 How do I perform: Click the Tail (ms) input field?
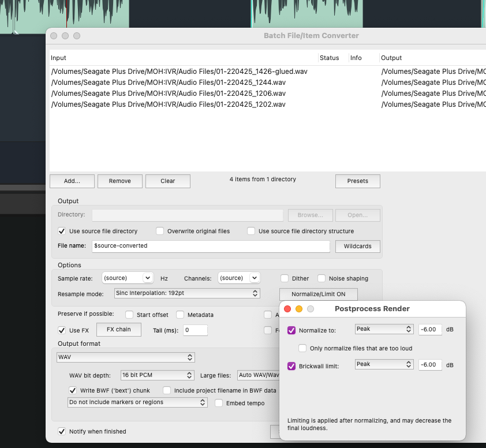pos(196,330)
